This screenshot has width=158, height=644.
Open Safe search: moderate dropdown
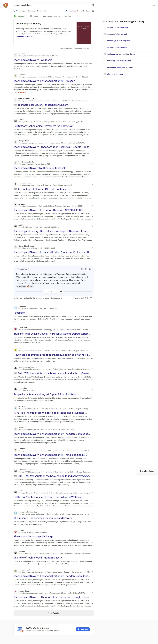point(52,16)
